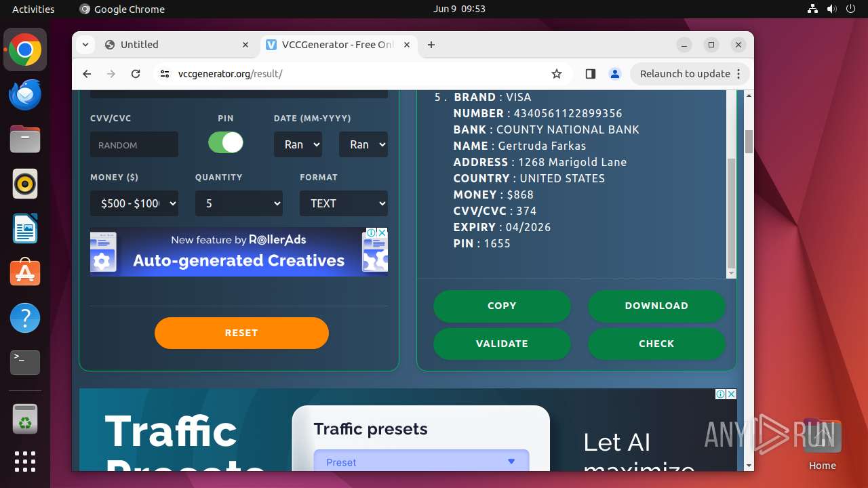Open Google Chrome from the dock
The height and width of the screenshot is (488, 868).
click(x=25, y=50)
